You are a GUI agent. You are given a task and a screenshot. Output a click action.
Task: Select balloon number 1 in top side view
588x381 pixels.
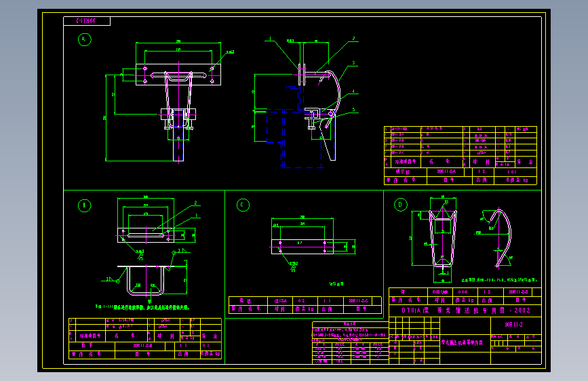(x=270, y=38)
